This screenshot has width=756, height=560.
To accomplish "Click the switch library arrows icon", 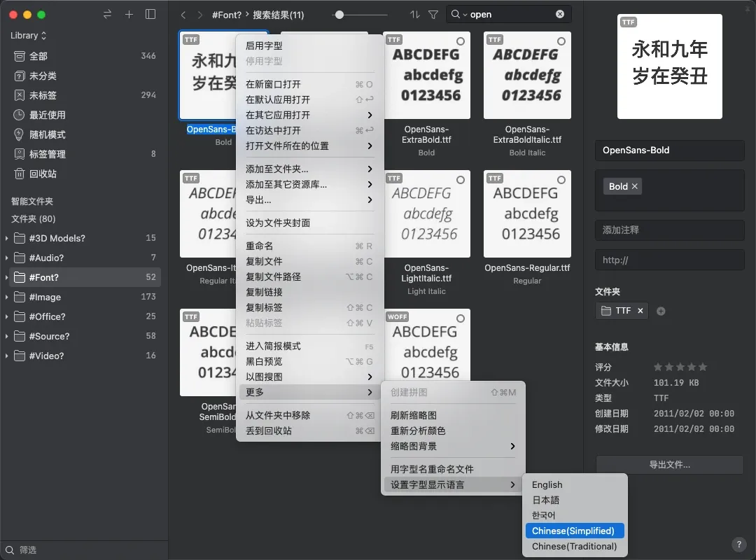I will pos(107,15).
